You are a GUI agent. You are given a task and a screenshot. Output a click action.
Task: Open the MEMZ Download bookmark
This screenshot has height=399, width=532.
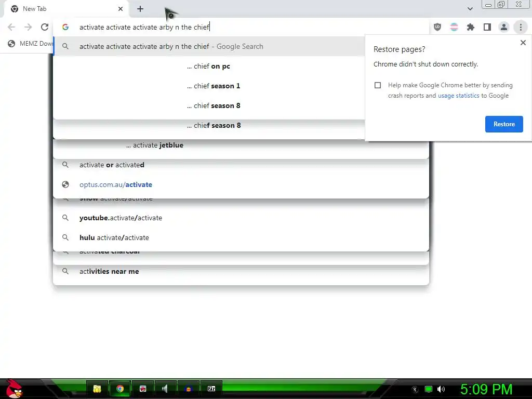(31, 44)
